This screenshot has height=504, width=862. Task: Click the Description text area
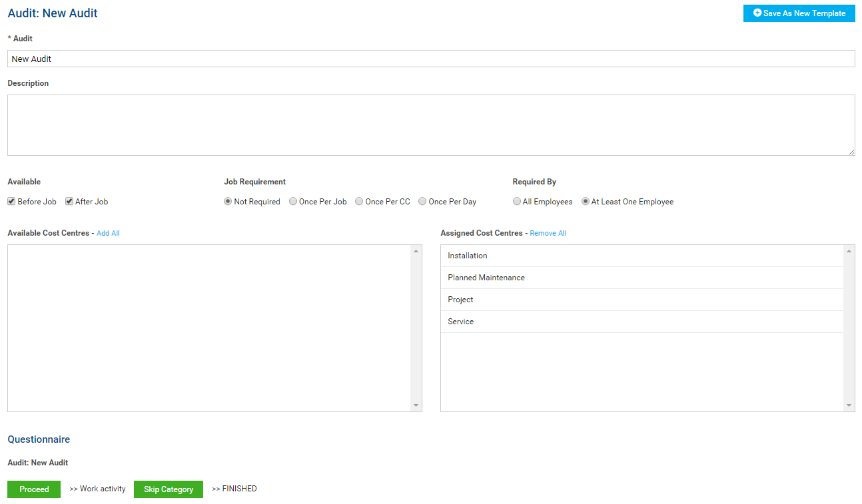(431, 124)
